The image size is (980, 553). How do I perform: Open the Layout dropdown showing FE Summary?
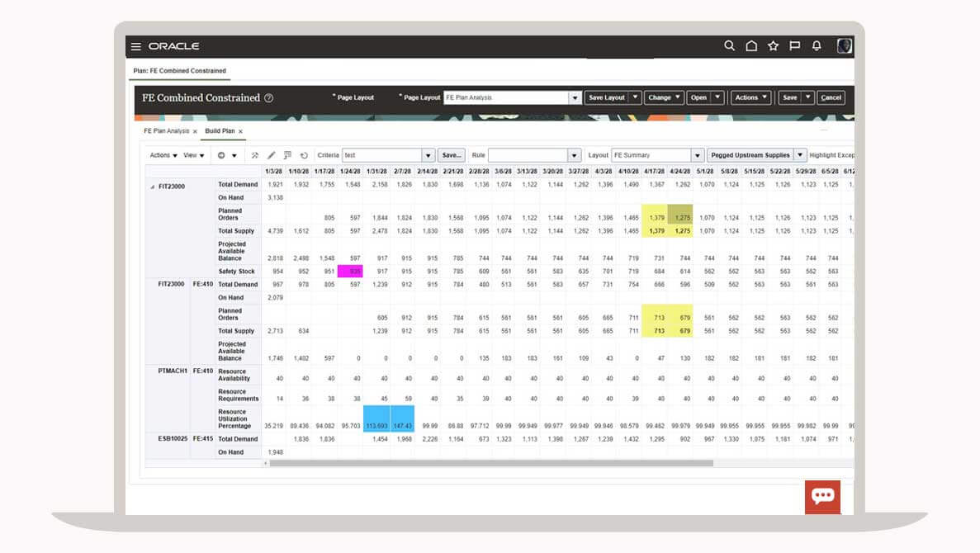click(698, 155)
